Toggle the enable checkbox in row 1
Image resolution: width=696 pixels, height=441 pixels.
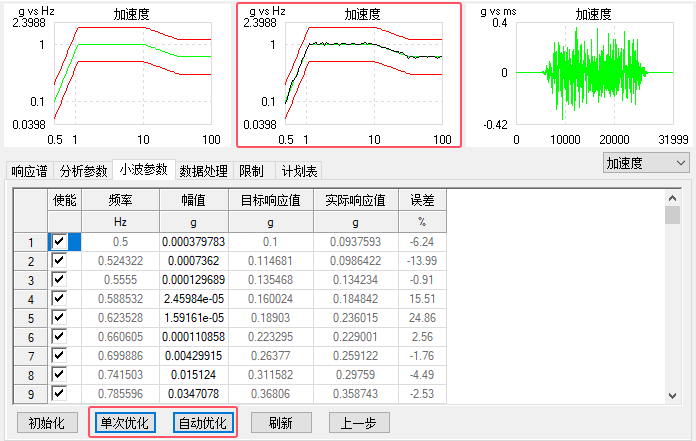point(59,242)
